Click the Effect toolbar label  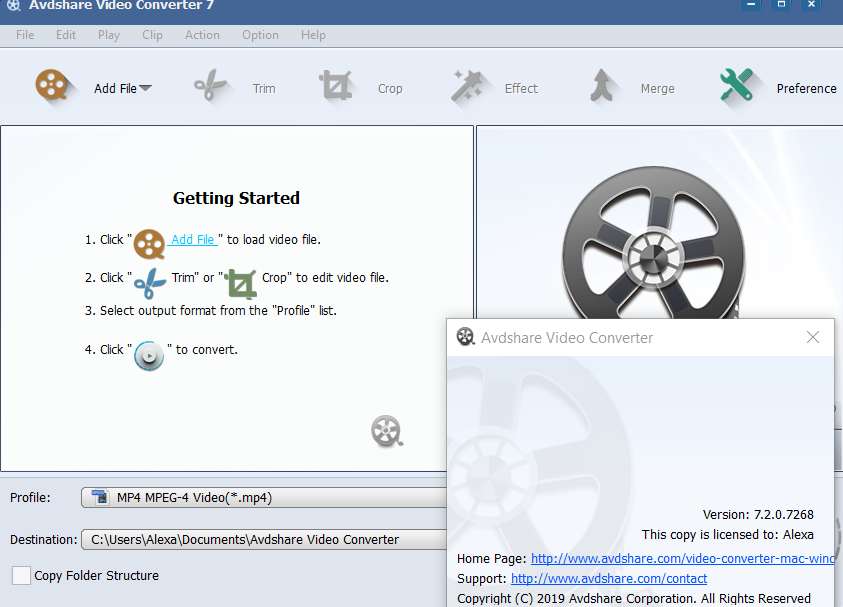point(521,89)
